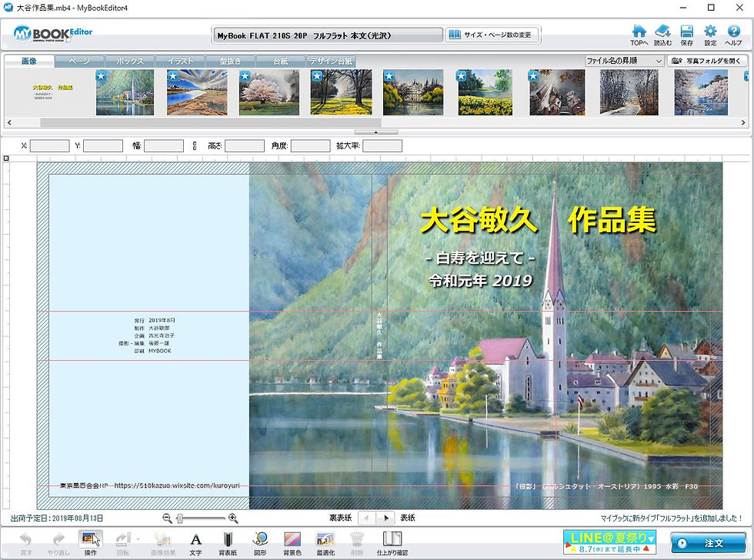Select the 文字 text tool
Viewport: 754px width, 560px height.
[x=195, y=543]
